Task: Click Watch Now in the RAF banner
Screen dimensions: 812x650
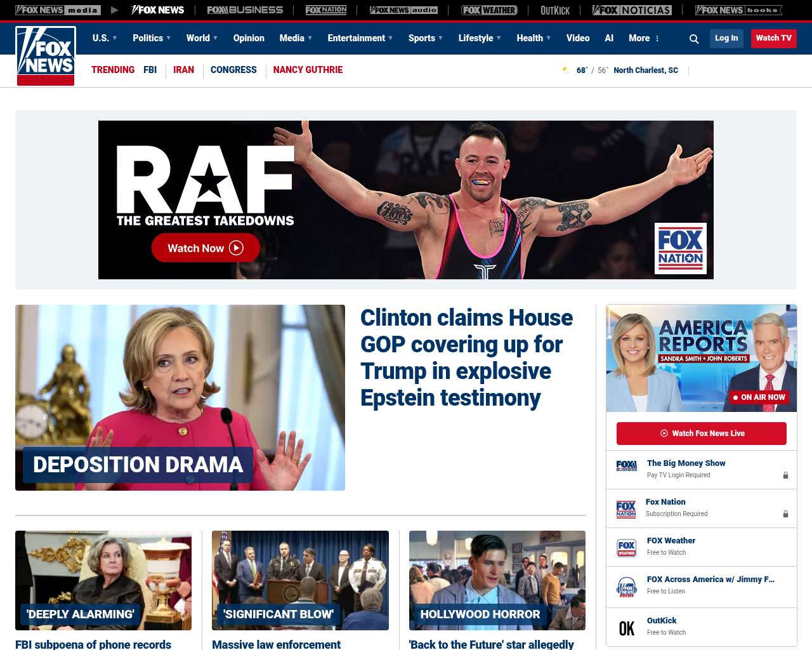Action: [x=206, y=248]
